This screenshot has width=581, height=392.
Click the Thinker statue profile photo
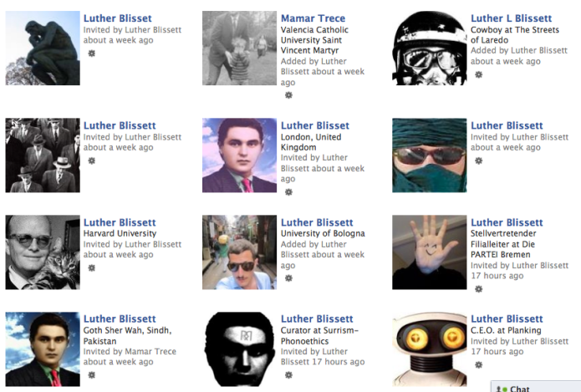pyautogui.click(x=43, y=48)
